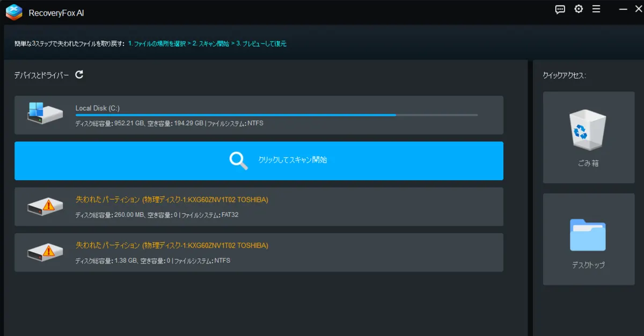The height and width of the screenshot is (336, 644).
Task: Start the scan with クリックしてスキャン開始 button
Action: click(x=259, y=160)
